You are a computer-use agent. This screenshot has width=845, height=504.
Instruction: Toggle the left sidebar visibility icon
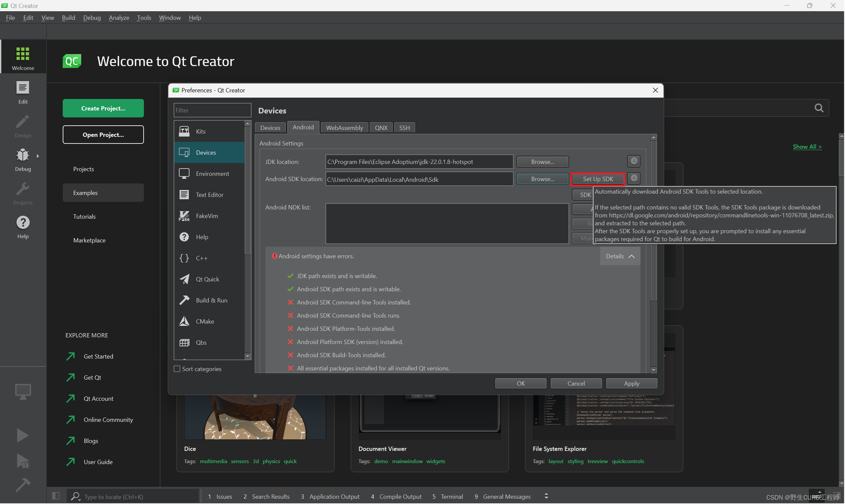pos(56,496)
